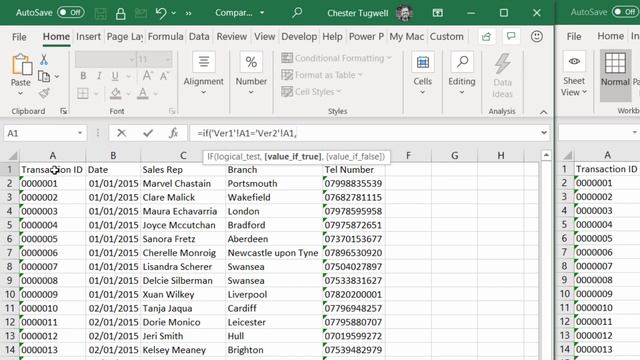Click Increase Font Size icon
640x360 pixels.
coord(147,76)
